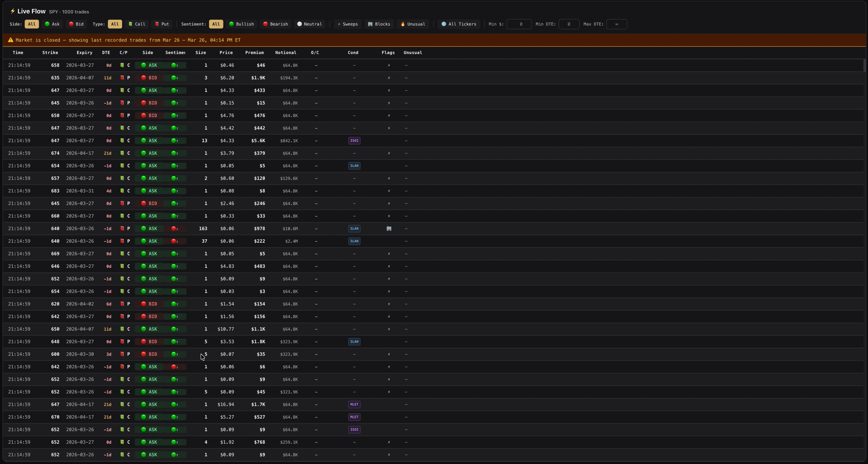Viewport: 868px width, 464px height.
Task: Sort by Notional column header
Action: tap(286, 53)
